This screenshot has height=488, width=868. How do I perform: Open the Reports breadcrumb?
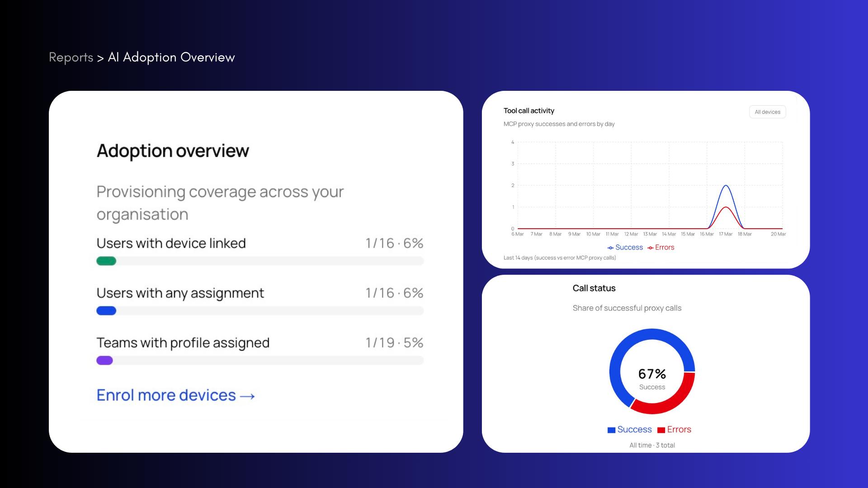coord(71,57)
